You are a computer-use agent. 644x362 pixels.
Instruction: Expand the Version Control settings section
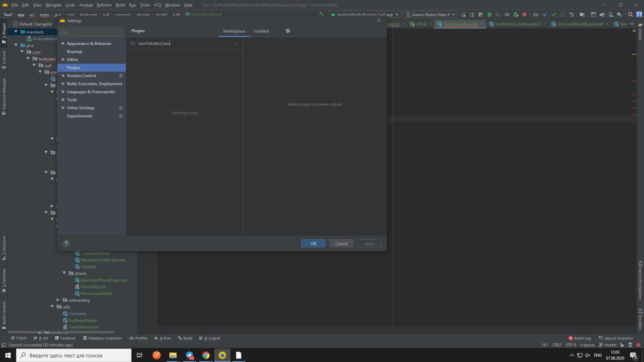[x=63, y=76]
